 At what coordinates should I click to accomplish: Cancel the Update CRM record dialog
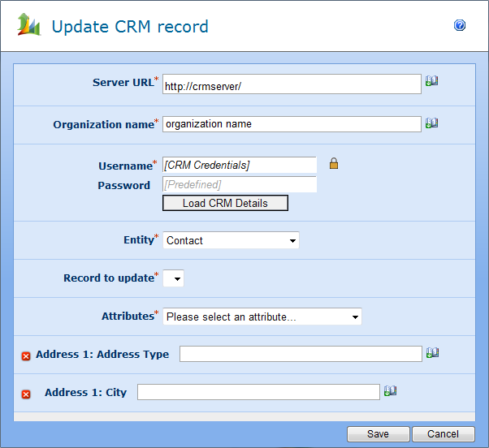(443, 434)
